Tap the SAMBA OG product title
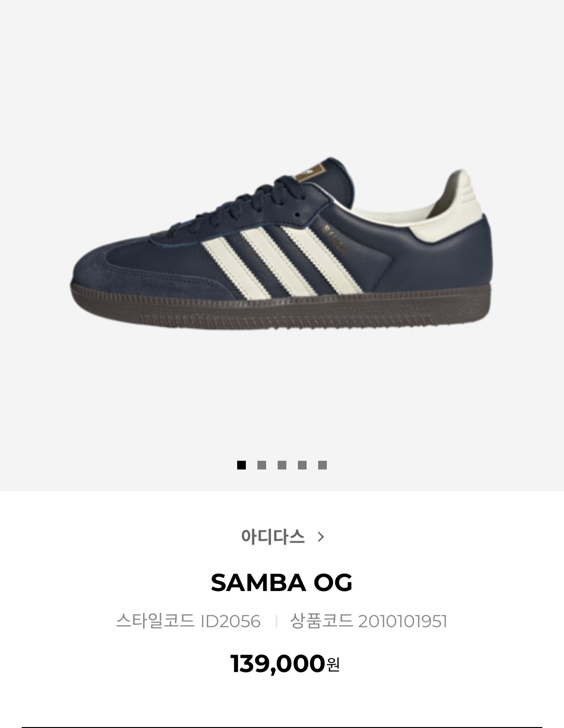 point(282,582)
